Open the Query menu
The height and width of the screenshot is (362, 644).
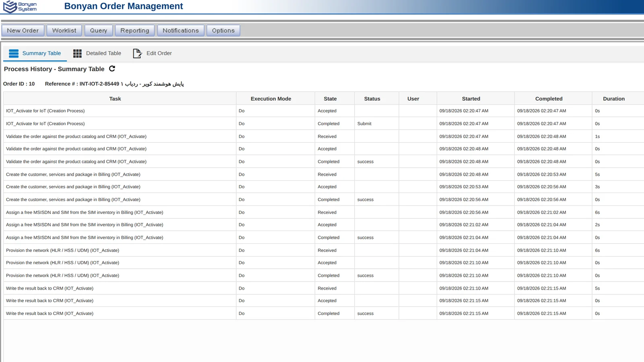(99, 31)
